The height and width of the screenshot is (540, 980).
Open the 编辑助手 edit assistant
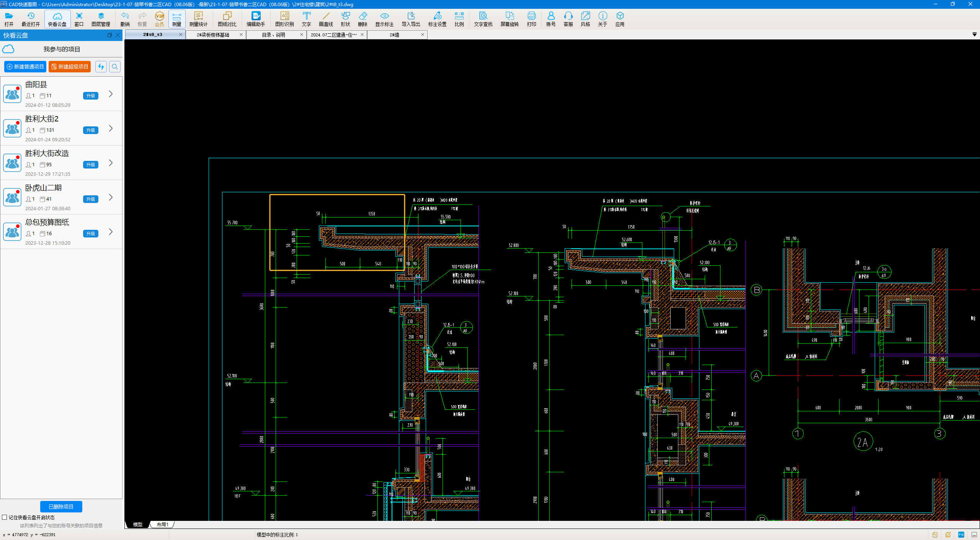click(x=256, y=19)
